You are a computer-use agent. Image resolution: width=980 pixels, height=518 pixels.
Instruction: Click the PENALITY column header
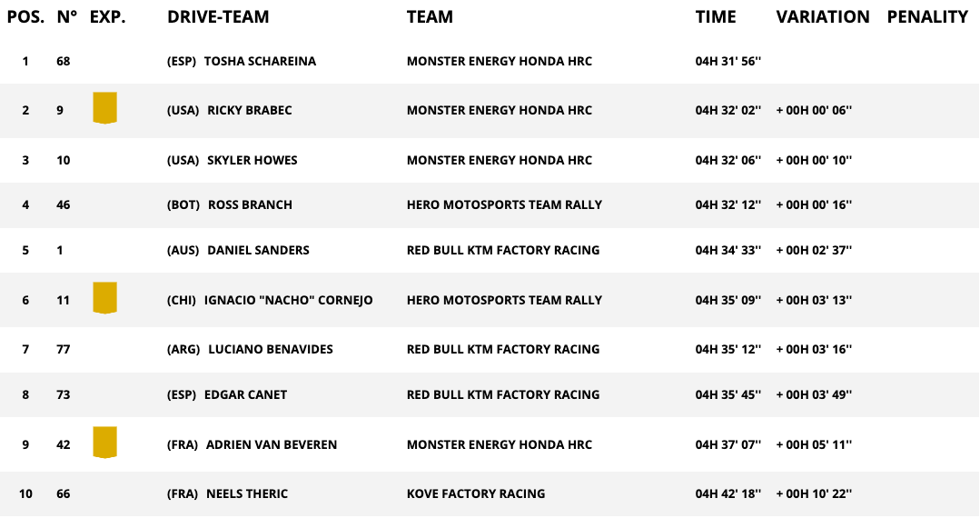[927, 16]
